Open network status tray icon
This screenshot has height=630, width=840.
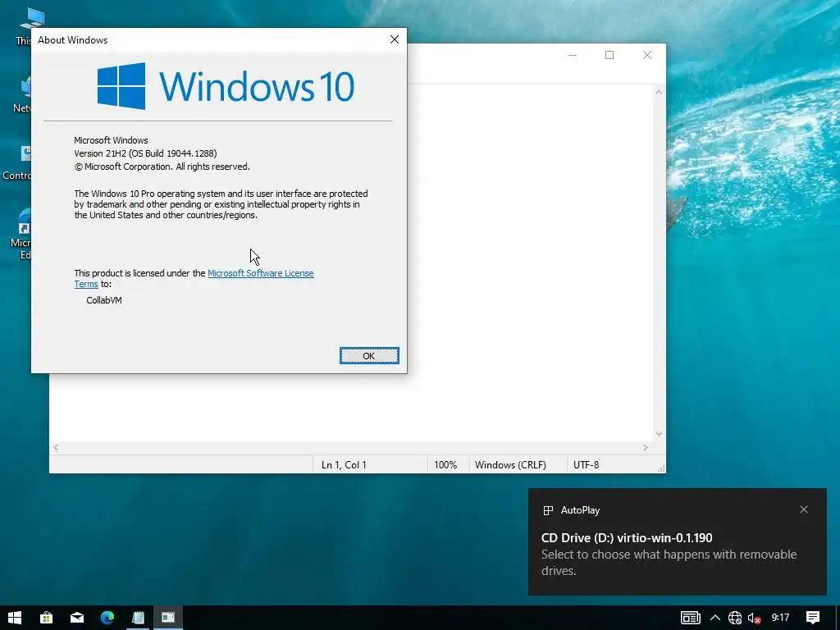coord(735,618)
